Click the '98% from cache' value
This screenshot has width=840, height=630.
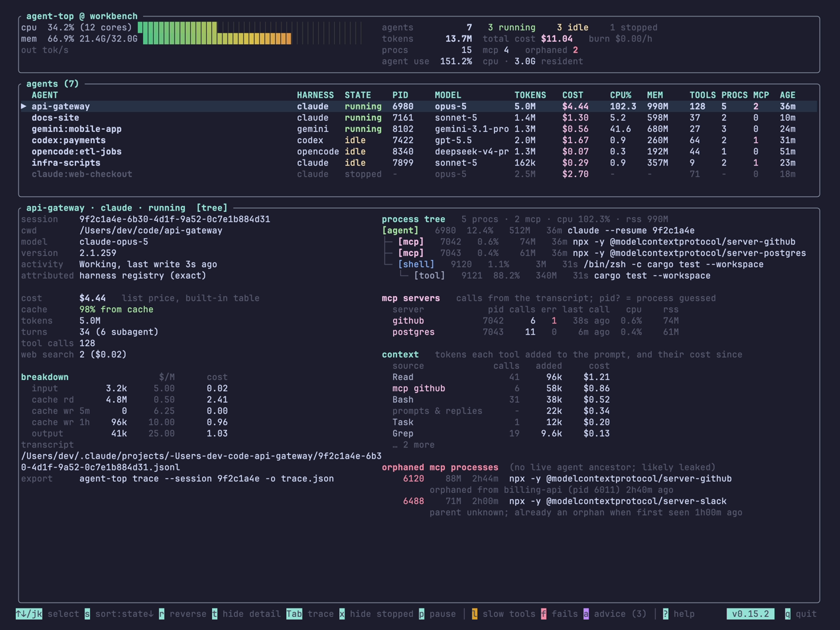coord(116,310)
